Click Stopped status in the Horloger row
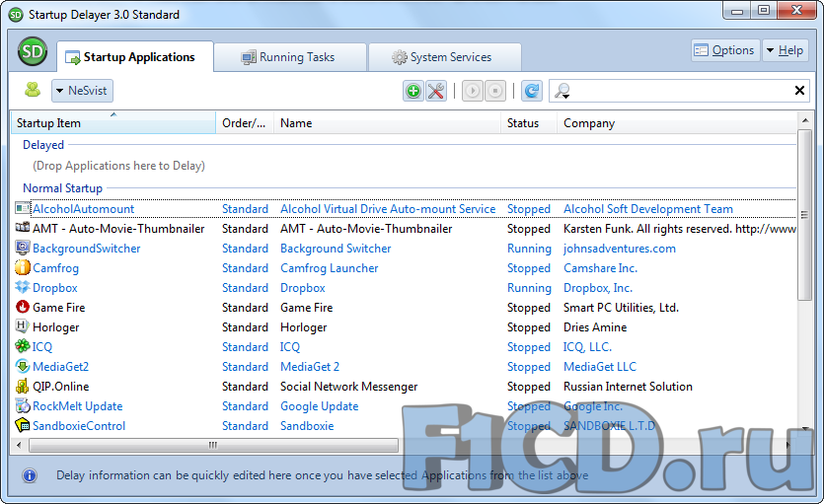 point(529,327)
